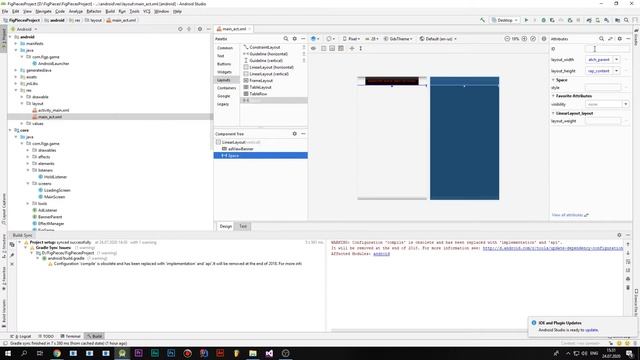Open the android.com documentation link in build output

[553, 248]
